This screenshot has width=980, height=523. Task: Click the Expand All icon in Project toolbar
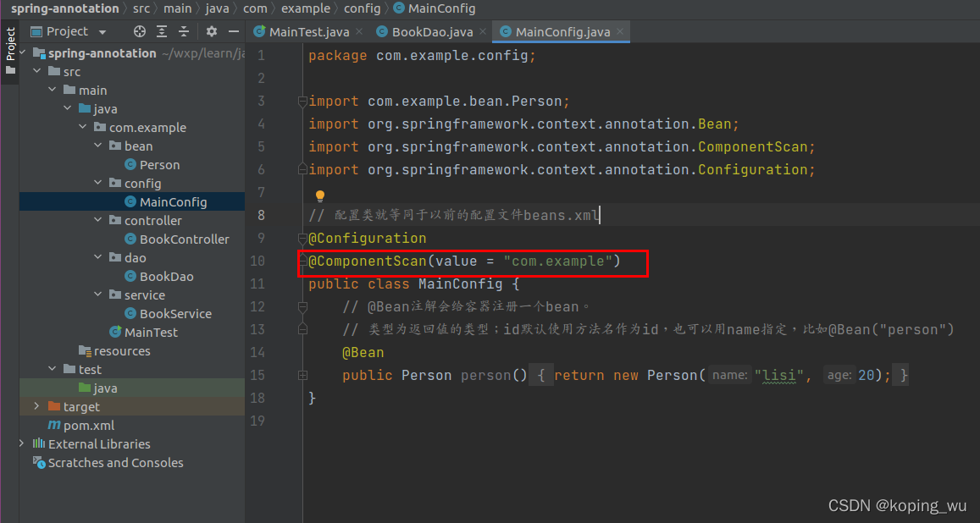pyautogui.click(x=162, y=31)
